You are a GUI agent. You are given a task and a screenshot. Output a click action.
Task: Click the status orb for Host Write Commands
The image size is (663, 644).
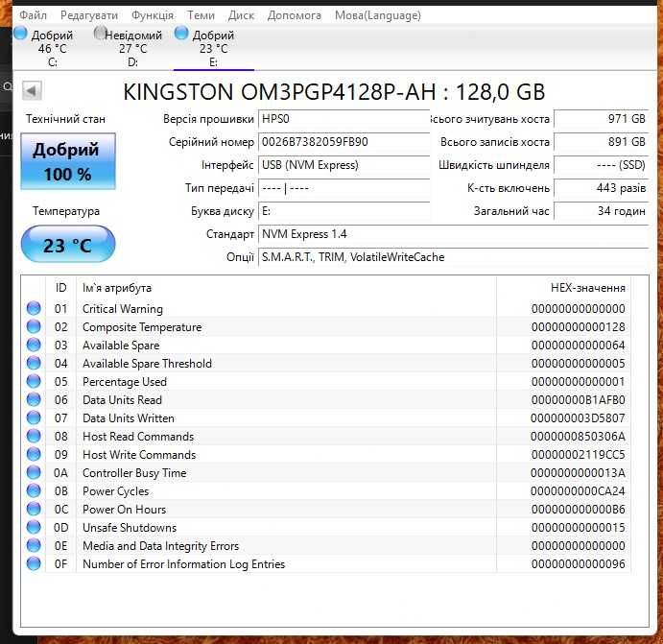click(x=34, y=454)
